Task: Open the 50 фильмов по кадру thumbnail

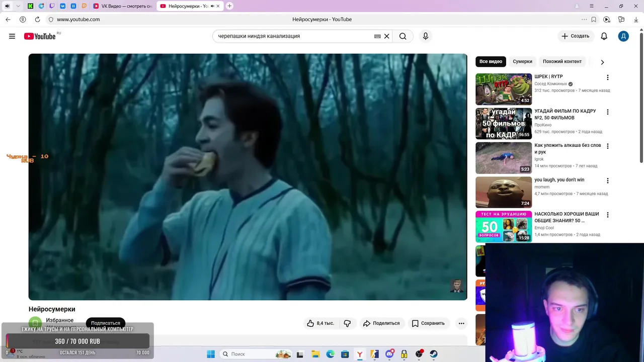Action: pos(504,123)
